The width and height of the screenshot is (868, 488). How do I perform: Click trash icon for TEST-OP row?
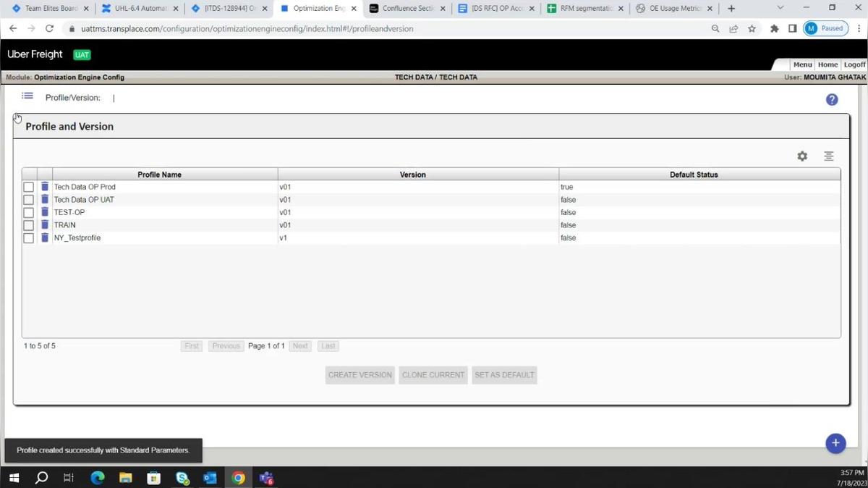45,212
